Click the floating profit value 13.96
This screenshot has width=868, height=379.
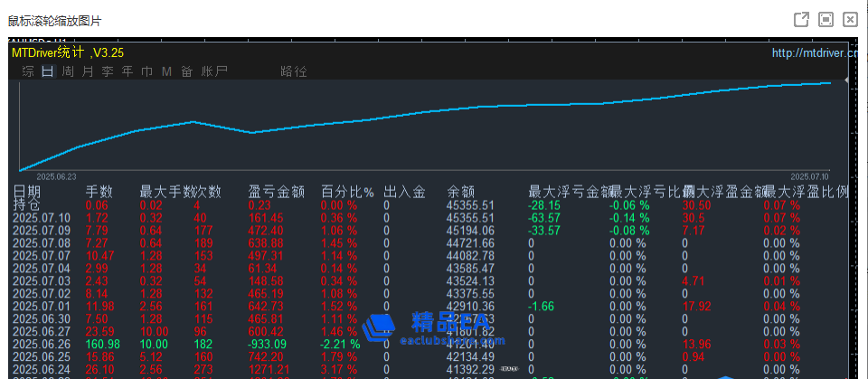696,344
